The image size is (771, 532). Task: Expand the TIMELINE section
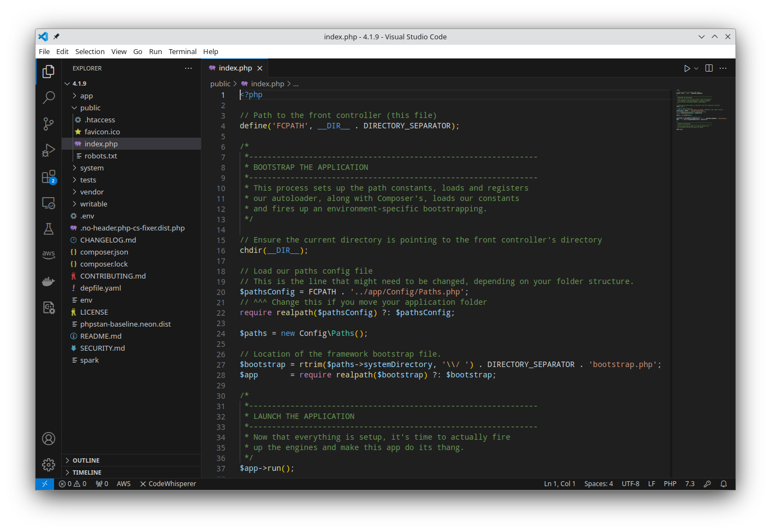pos(131,472)
